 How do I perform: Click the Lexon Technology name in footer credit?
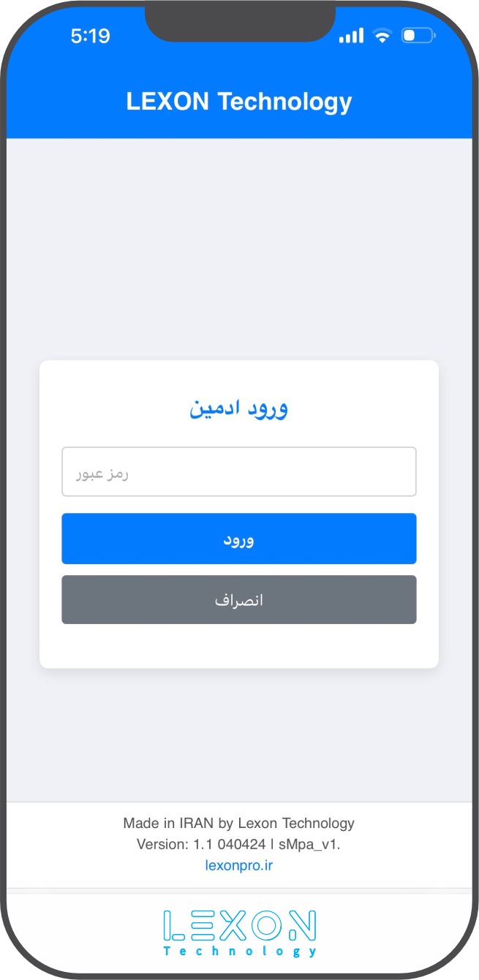pyautogui.click(x=296, y=823)
